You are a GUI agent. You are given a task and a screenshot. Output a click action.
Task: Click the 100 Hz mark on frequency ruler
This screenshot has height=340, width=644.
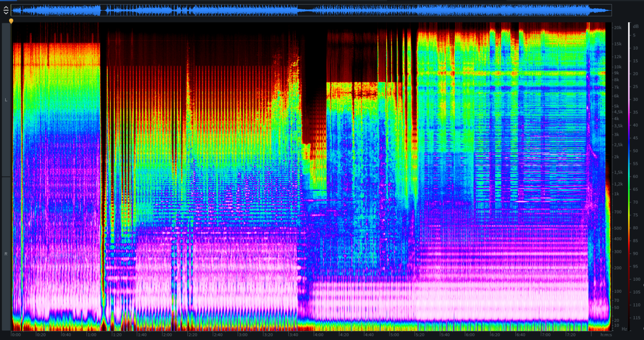617,291
